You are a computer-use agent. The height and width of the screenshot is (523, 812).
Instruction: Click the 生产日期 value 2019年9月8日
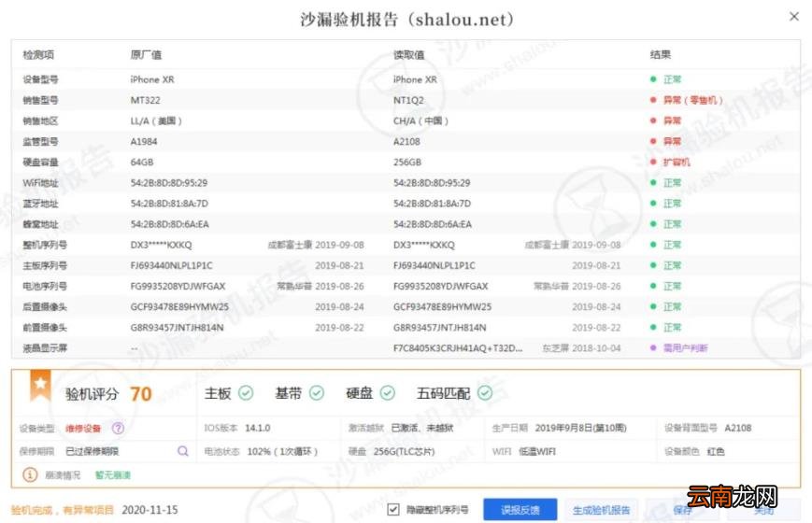pos(580,428)
